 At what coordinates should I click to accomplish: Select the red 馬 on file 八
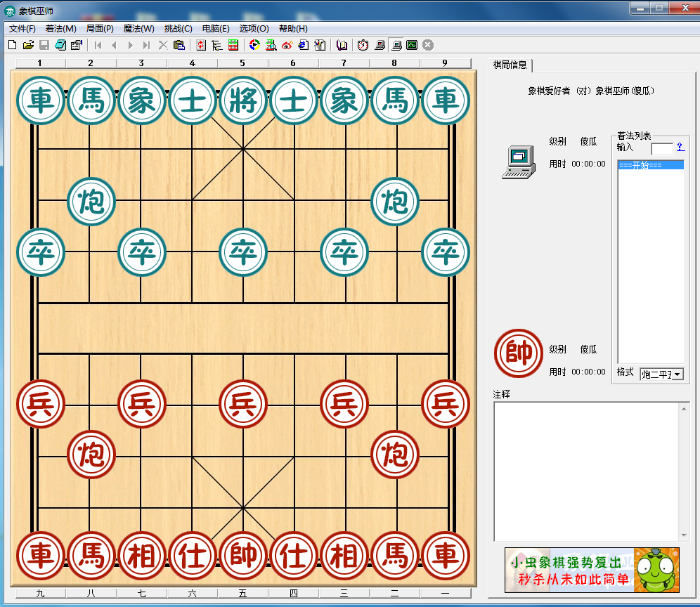[x=91, y=556]
